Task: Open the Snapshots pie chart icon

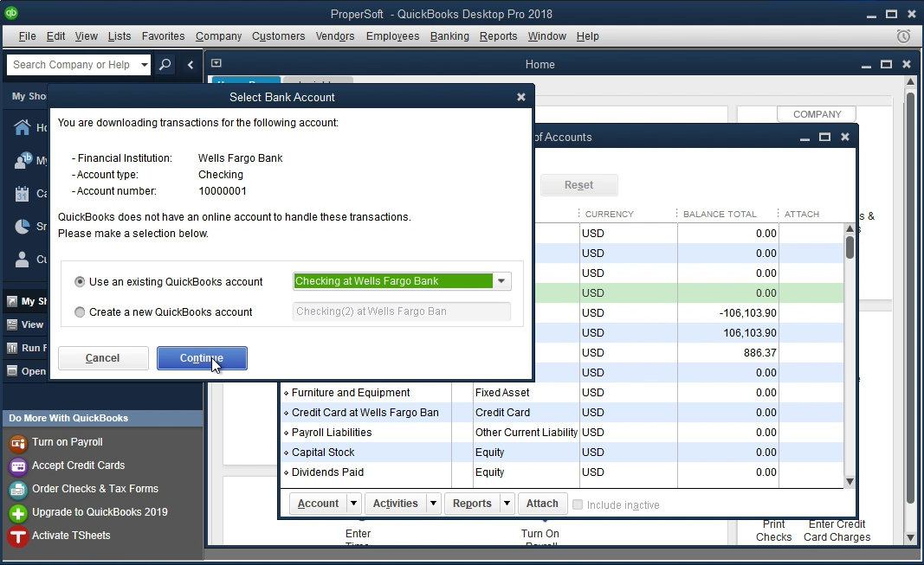Action: click(x=22, y=226)
